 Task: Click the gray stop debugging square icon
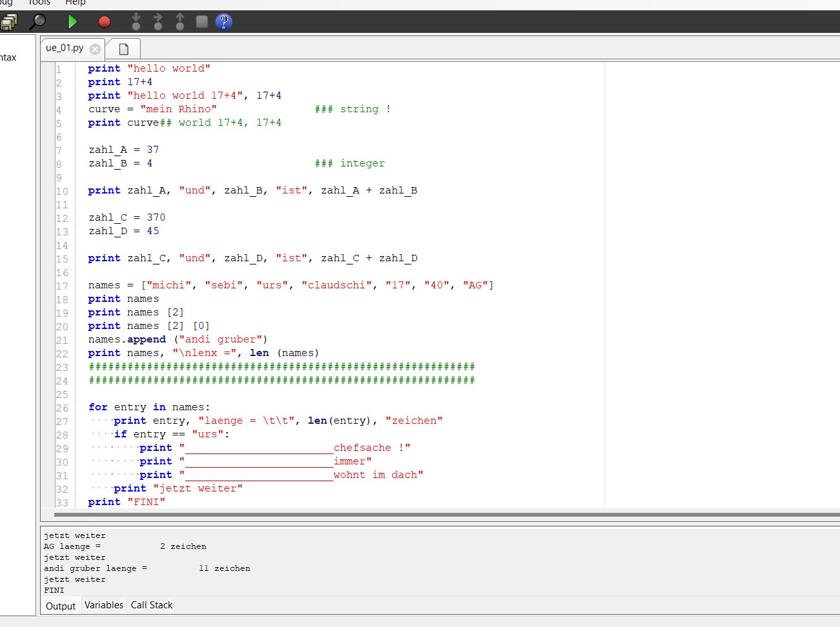201,21
